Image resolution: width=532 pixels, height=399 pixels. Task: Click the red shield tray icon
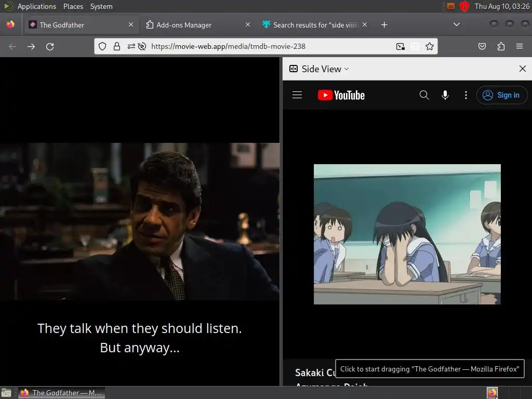(x=464, y=6)
